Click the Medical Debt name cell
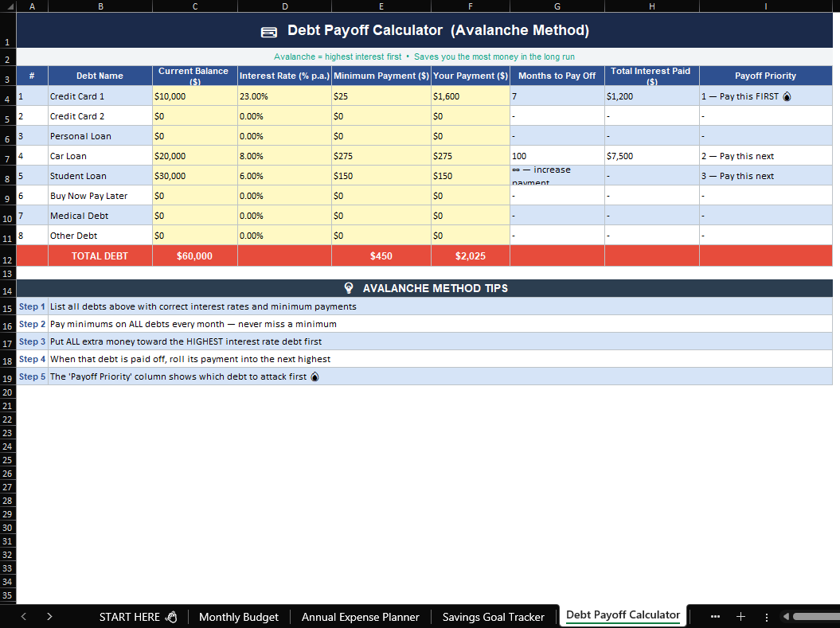Viewport: 840px width, 628px height. 100,215
